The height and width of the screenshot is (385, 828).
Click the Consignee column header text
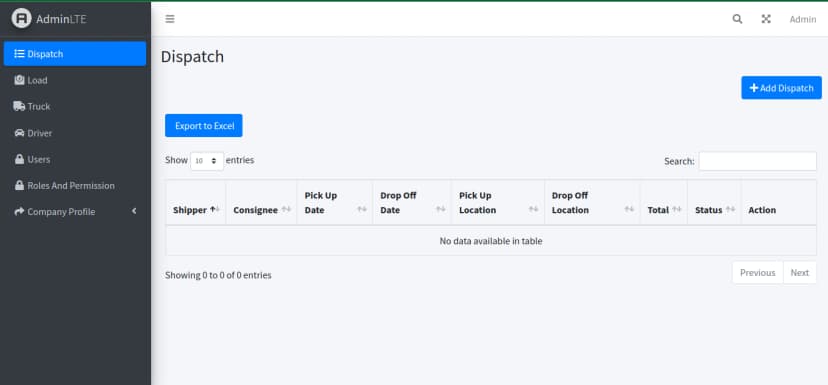pyautogui.click(x=256, y=210)
